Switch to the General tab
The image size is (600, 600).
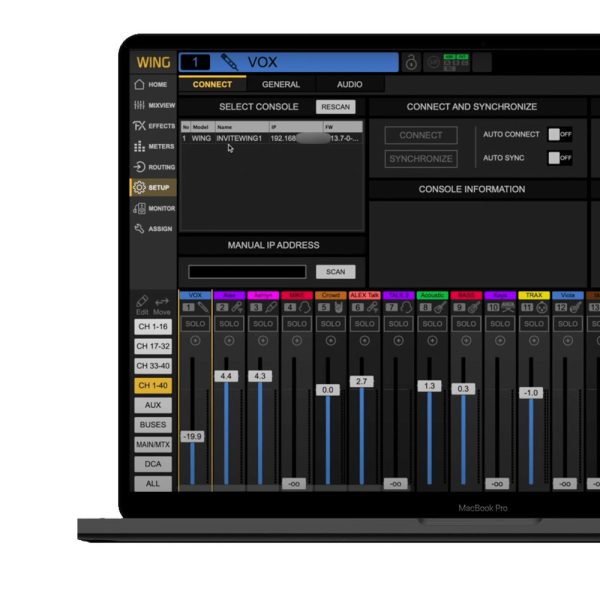click(281, 84)
